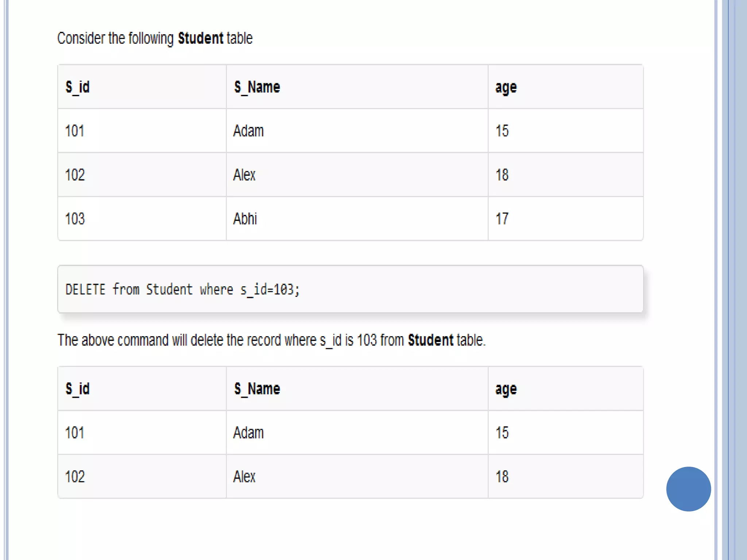Click the "Consider the following Student table" heading
This screenshot has width=747, height=560.
coord(155,38)
